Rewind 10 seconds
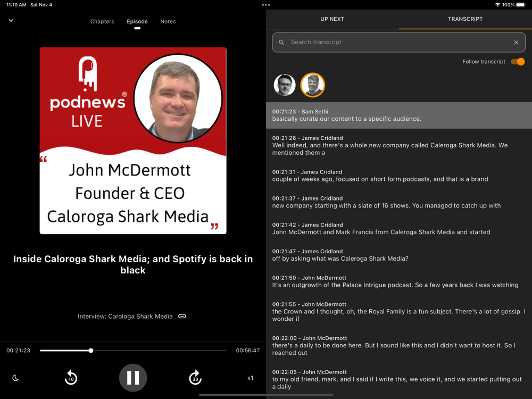 pyautogui.click(x=71, y=378)
